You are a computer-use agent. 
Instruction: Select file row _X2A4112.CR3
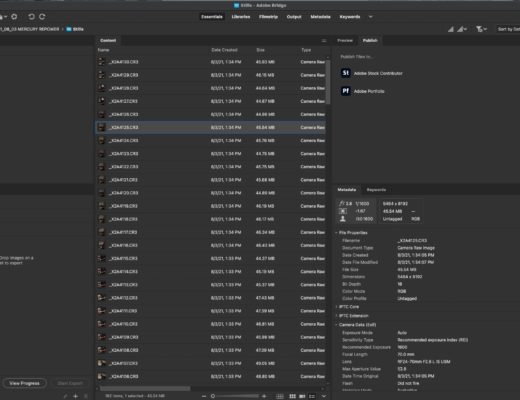[211, 298]
